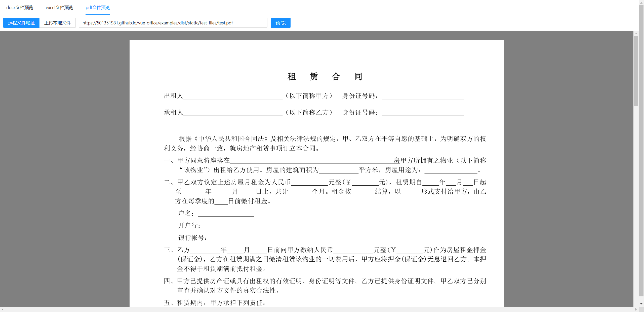The height and width of the screenshot is (312, 644).
Task: Click the 出租人 label
Action: [173, 96]
